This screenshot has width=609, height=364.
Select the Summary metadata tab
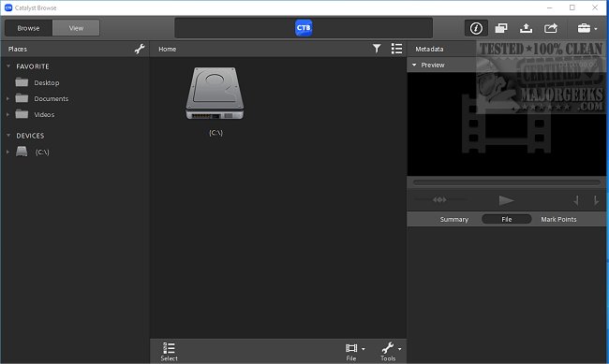454,219
